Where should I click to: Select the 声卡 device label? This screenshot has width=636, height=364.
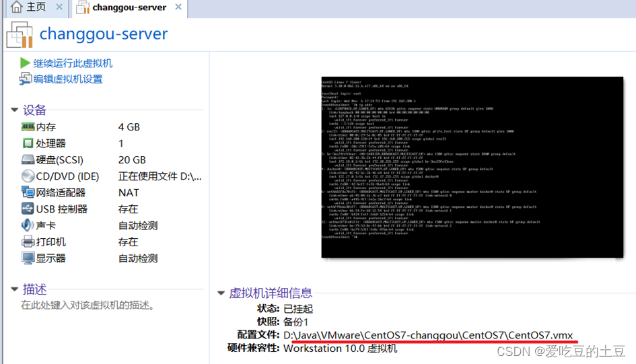pyautogui.click(x=46, y=225)
